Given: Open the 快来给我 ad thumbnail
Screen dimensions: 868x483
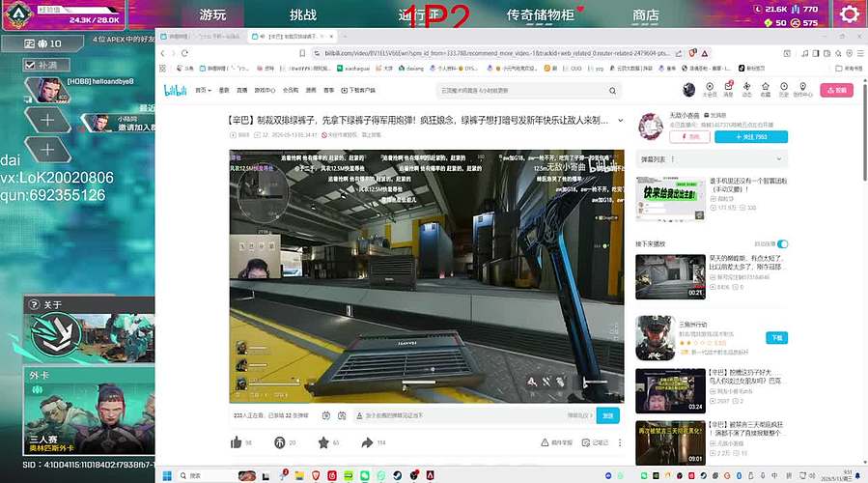Looking at the screenshot, I should pos(670,198).
